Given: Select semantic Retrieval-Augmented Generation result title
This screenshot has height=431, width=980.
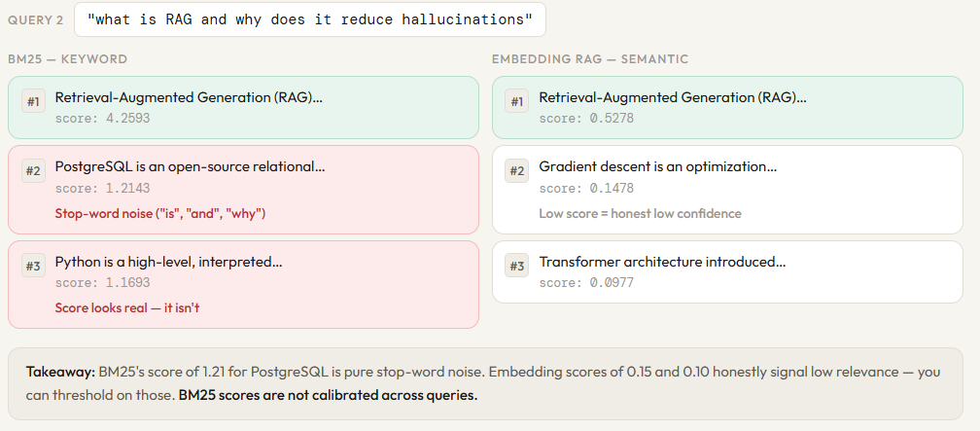Looking at the screenshot, I should point(672,97).
